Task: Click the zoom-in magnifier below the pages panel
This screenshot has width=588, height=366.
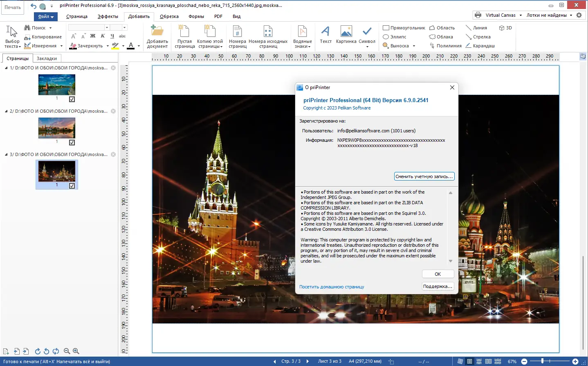Action: [76, 351]
